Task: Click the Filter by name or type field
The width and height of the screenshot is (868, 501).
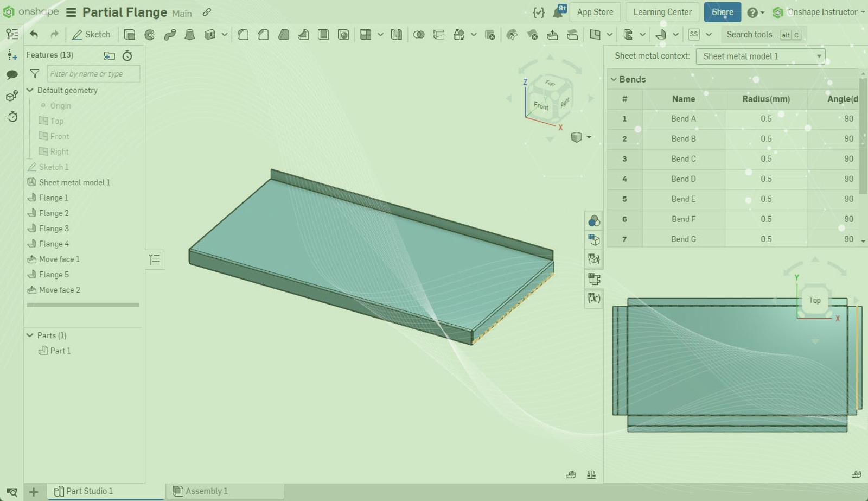Action: (93, 74)
